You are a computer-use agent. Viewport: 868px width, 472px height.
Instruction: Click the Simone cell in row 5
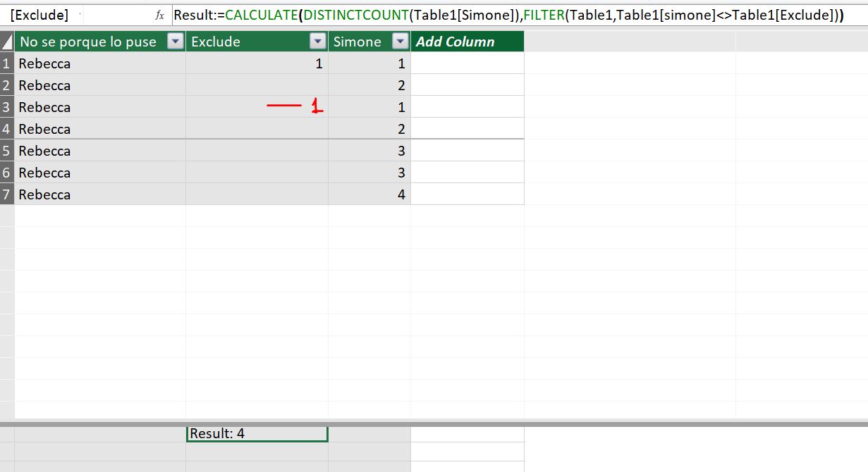coord(369,151)
